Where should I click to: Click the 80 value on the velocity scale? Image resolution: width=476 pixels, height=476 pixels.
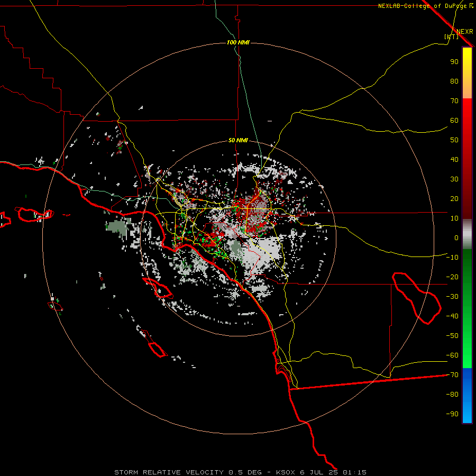click(454, 81)
